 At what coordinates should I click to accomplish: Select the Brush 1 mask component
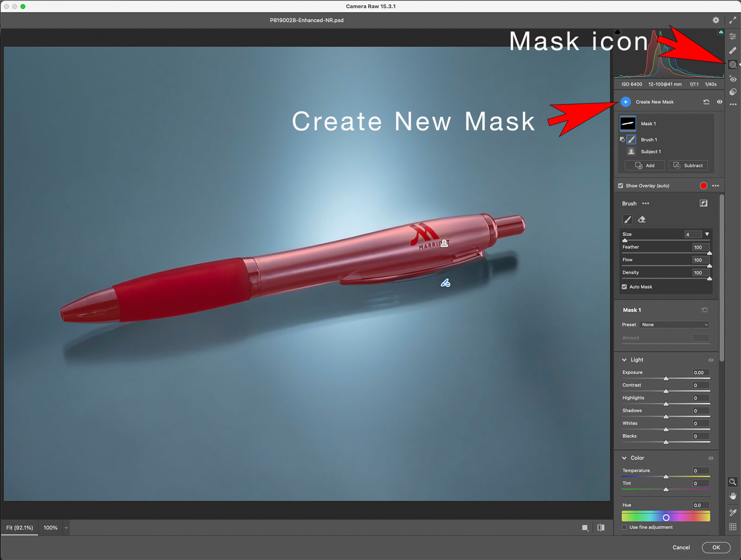coord(648,140)
